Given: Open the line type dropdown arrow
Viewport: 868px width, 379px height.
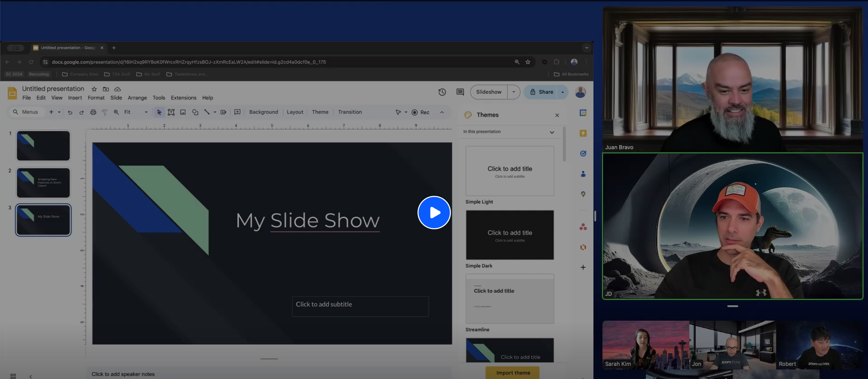Looking at the screenshot, I should tap(215, 112).
